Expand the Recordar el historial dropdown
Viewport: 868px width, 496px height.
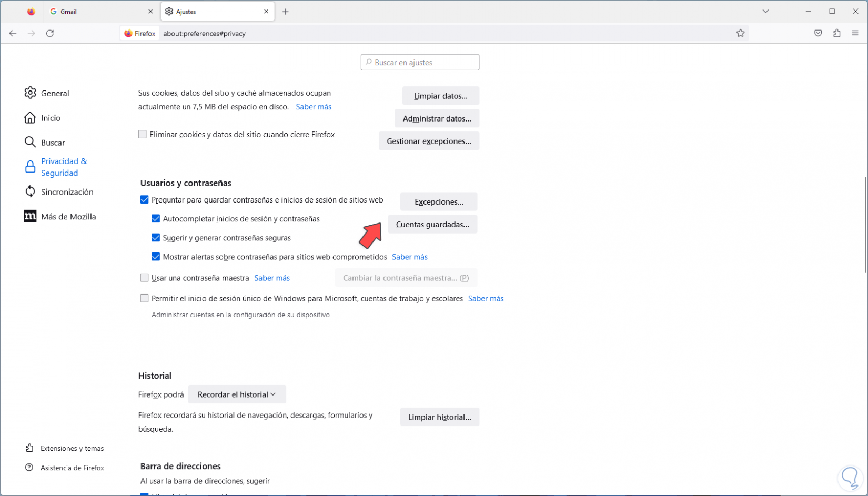click(237, 394)
